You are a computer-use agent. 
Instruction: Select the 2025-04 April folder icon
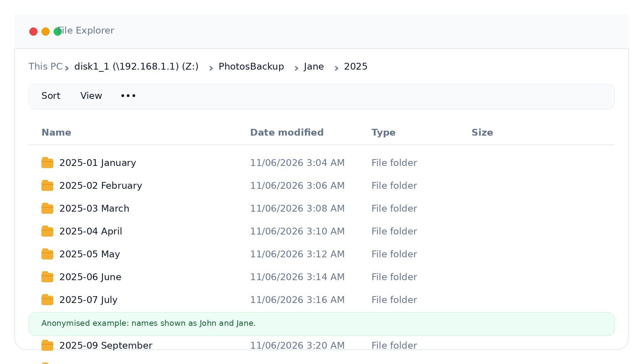pyautogui.click(x=47, y=231)
